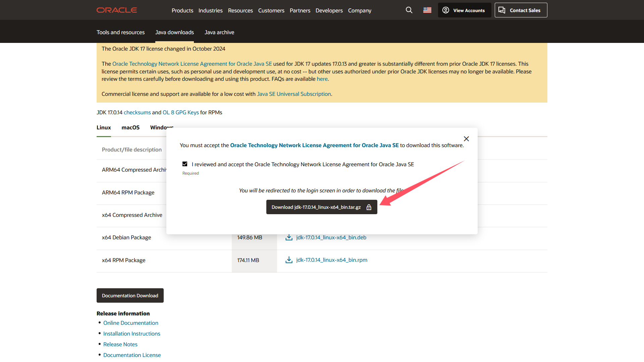Click download icon beside jdk-17.0.14_linux-x64_bin.rpm
Viewport: 644px width, 362px height.
click(289, 260)
